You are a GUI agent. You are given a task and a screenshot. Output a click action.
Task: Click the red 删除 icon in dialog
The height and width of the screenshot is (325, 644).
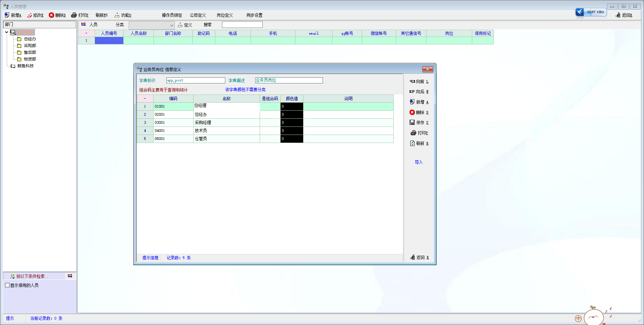(x=412, y=112)
